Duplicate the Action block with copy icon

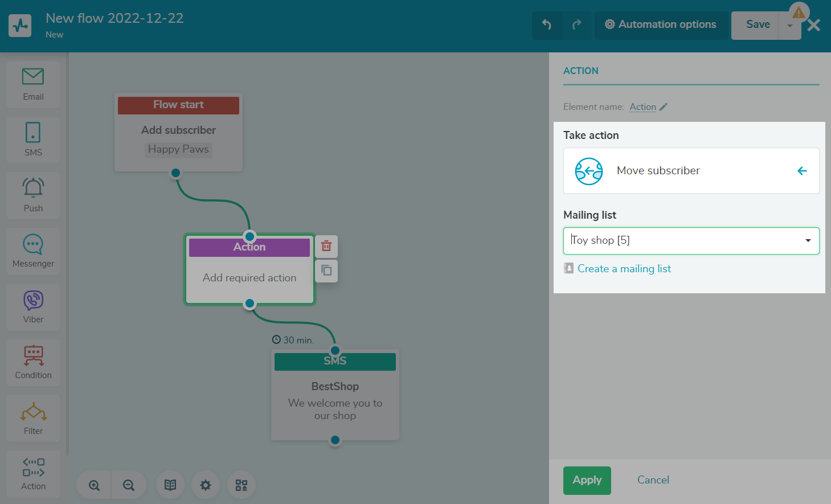[x=326, y=271]
